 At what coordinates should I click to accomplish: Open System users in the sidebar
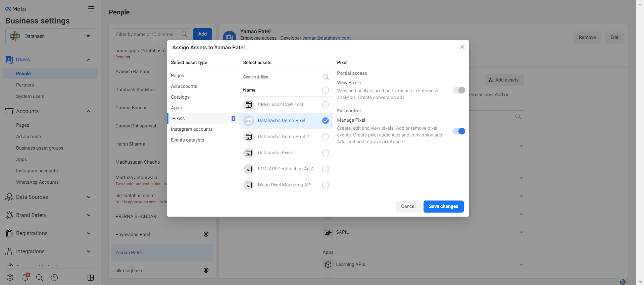[30, 97]
